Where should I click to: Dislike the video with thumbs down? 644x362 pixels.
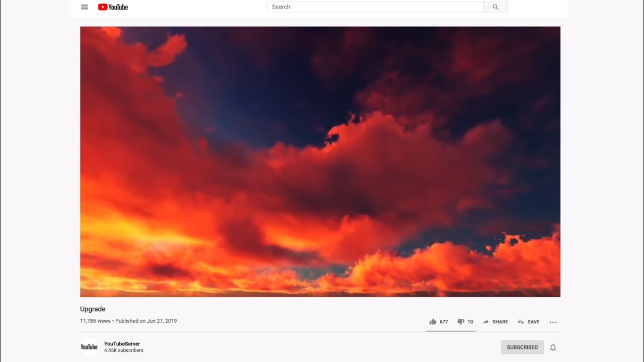coord(460,322)
